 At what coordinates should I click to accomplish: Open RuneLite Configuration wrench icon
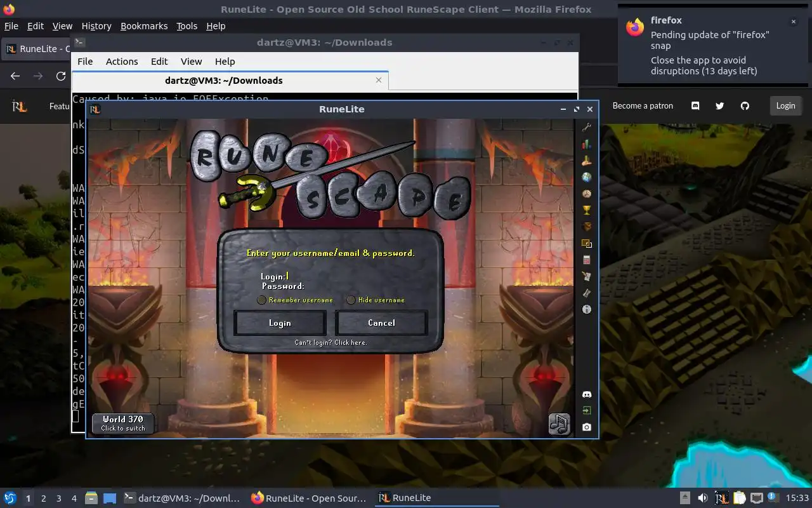click(587, 128)
